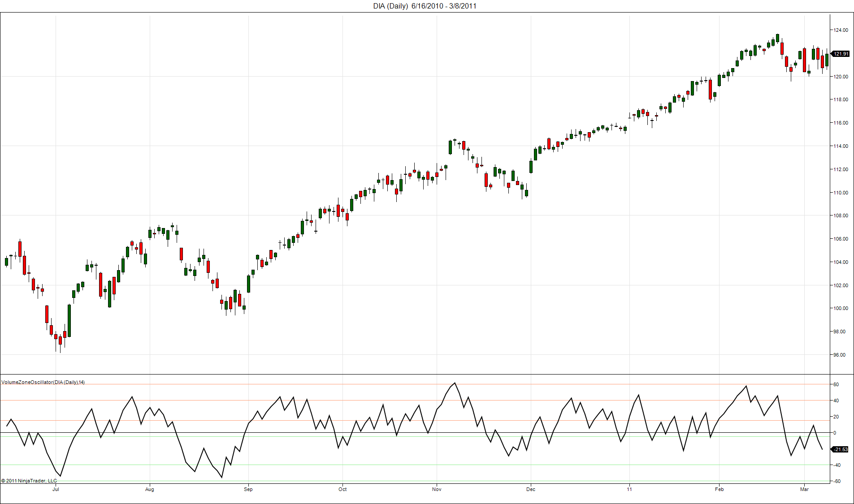Click the 110.00 price axis label
The image size is (854, 504).
click(x=841, y=193)
